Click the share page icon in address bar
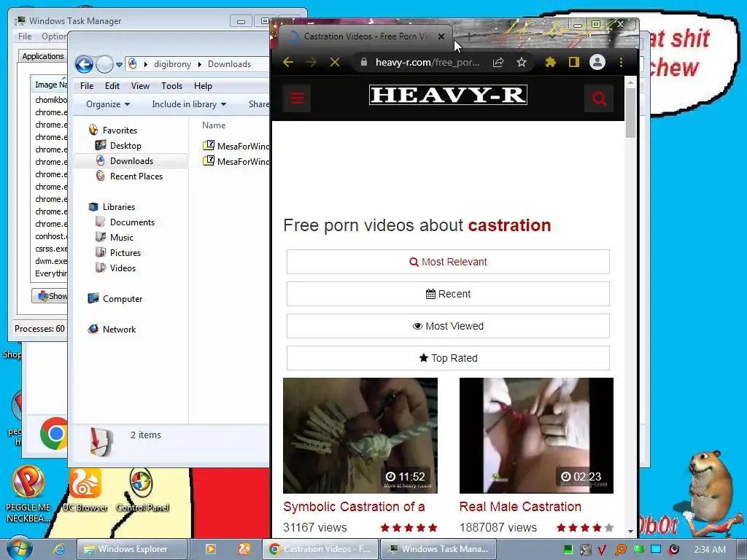 tap(498, 63)
